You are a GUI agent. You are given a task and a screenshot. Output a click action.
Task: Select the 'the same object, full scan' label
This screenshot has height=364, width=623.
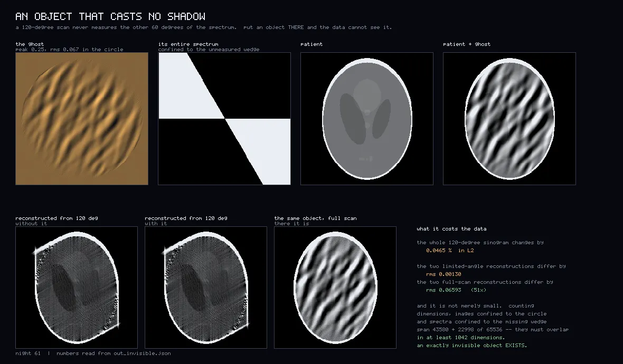tap(316, 218)
